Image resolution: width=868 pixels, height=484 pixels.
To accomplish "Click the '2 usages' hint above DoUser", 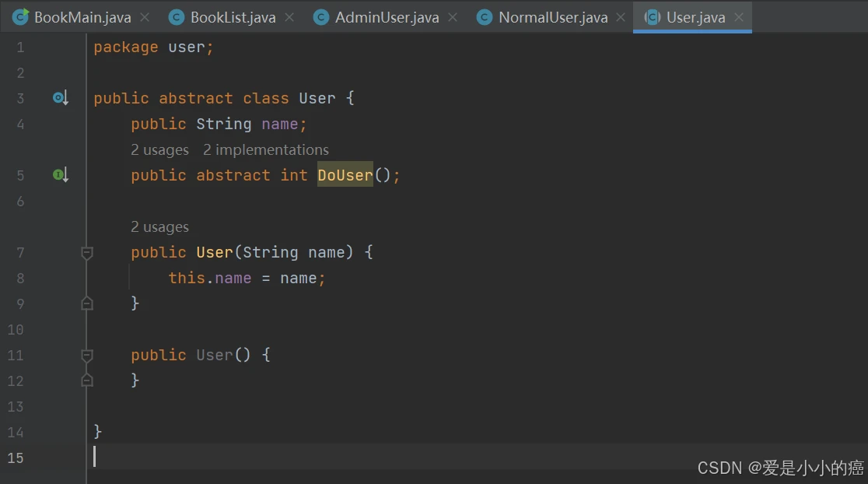I will click(159, 150).
